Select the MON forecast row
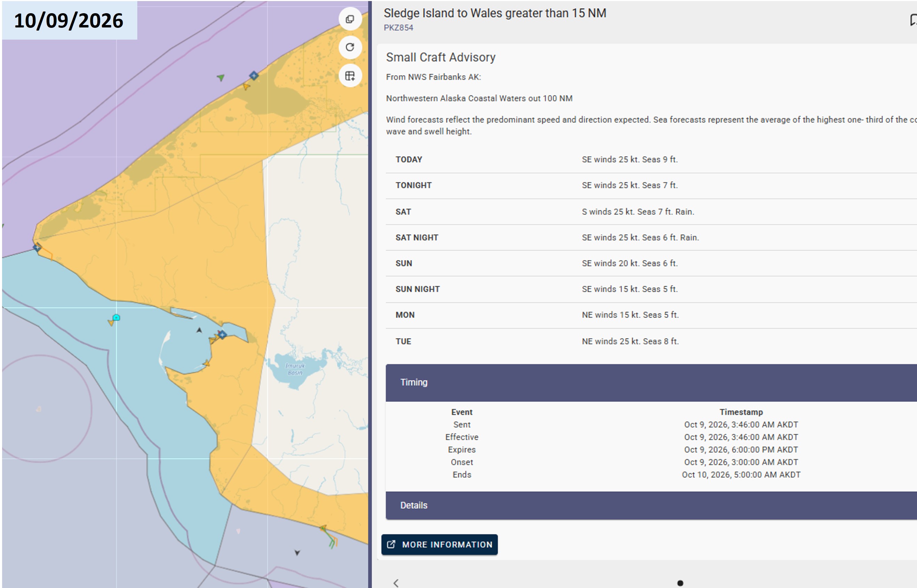Image resolution: width=917 pixels, height=588 pixels. click(651, 315)
